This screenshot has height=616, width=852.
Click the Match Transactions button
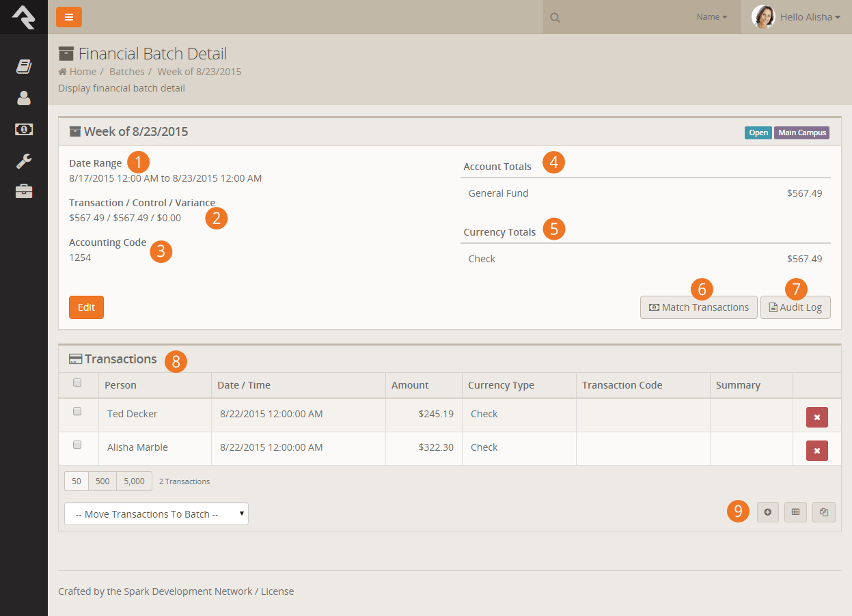[698, 307]
